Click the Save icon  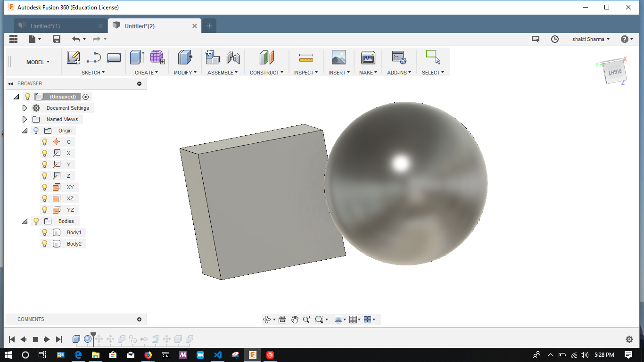pyautogui.click(x=57, y=39)
